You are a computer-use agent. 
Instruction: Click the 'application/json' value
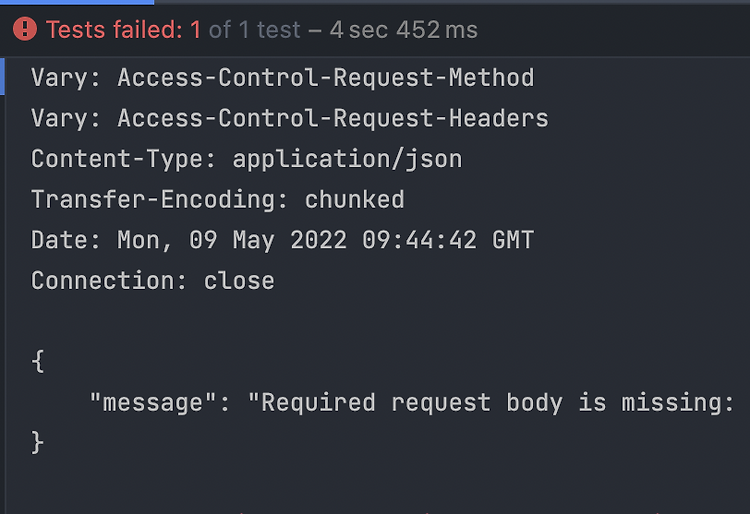click(x=348, y=159)
